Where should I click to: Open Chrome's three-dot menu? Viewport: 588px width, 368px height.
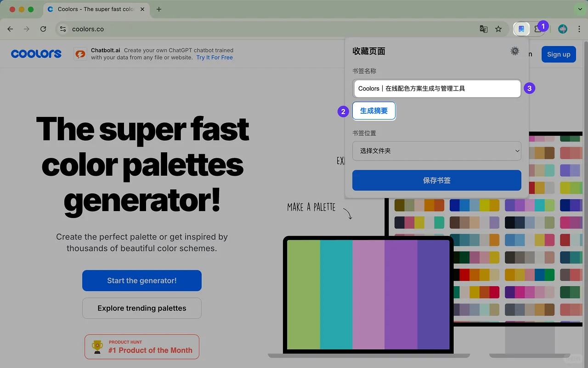click(578, 29)
